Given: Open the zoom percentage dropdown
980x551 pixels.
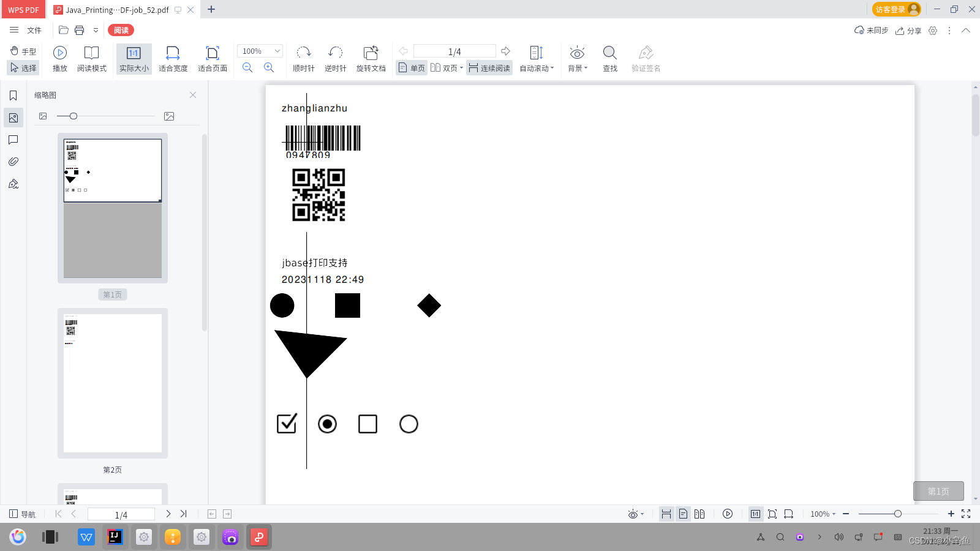Looking at the screenshot, I should coord(277,51).
